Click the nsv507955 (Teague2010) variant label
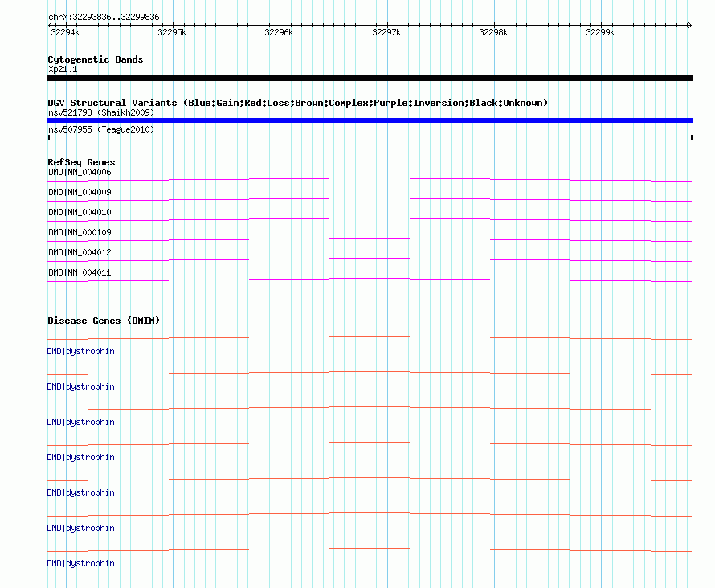 [x=101, y=129]
